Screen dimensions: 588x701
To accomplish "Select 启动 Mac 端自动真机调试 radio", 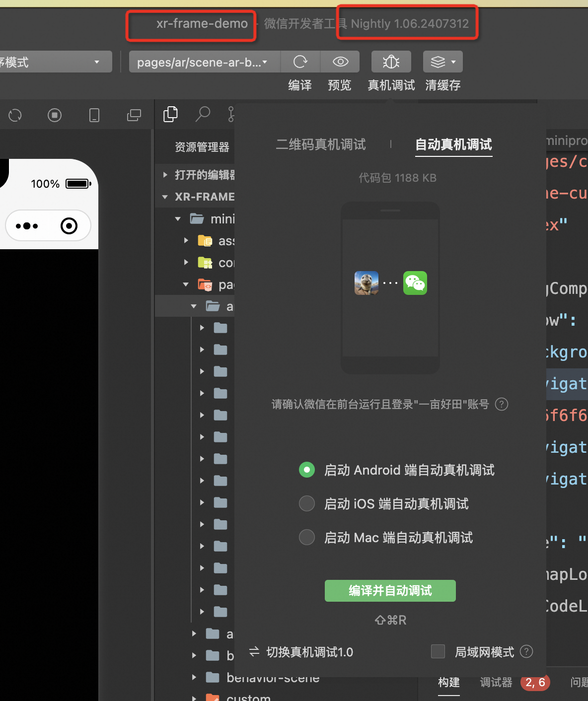I will [307, 537].
